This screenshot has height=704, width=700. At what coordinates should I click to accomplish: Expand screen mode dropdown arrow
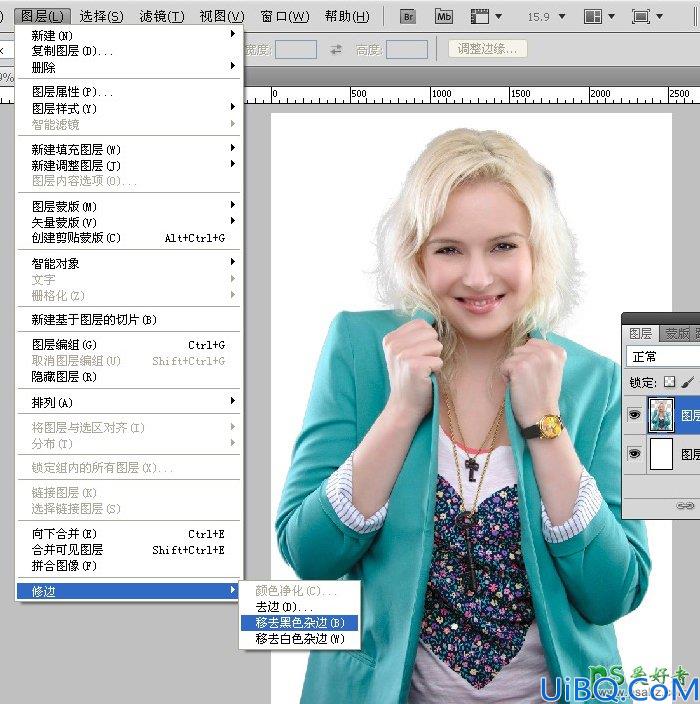coord(660,17)
